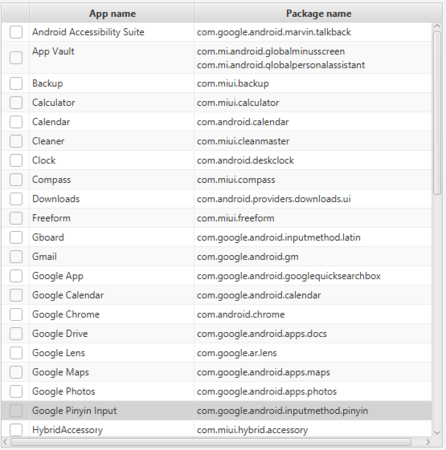446x450 pixels.
Task: Click the horizontal scrollbar thumb
Action: point(211,442)
